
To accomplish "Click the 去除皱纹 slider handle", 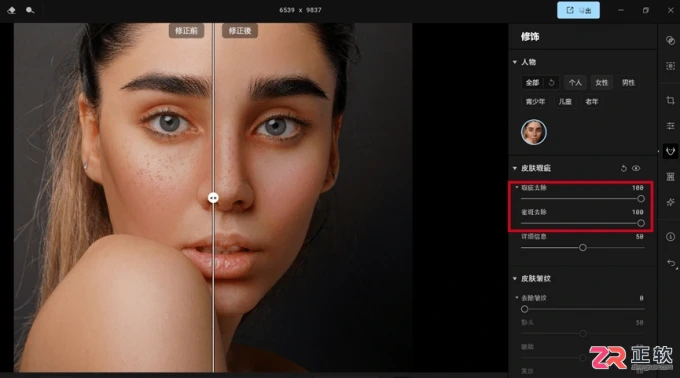I will [525, 309].
